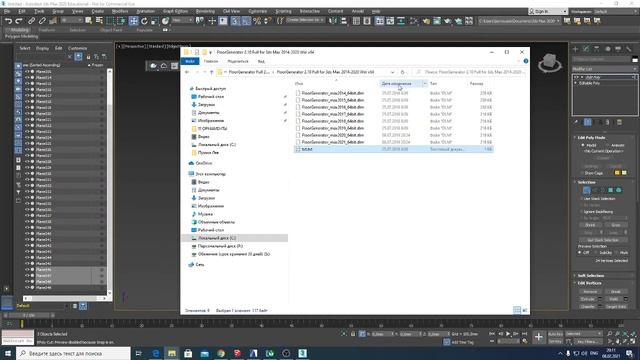Select the Unlink Selection tool
640x360 pixels.
pyautogui.click(x=42, y=21)
